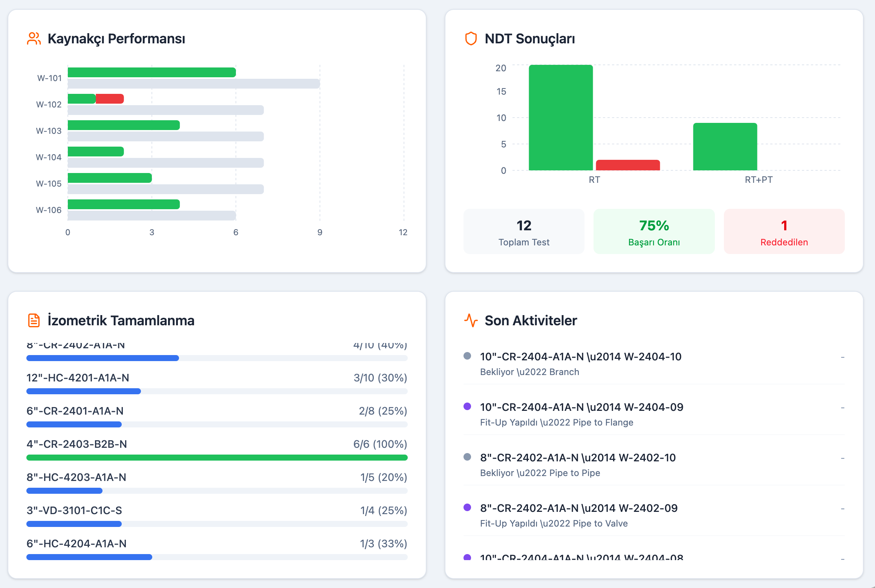Screen dimensions: 875x588
Task: Select isometric 3"-VD-3101-C1C-S label
Action: point(74,510)
